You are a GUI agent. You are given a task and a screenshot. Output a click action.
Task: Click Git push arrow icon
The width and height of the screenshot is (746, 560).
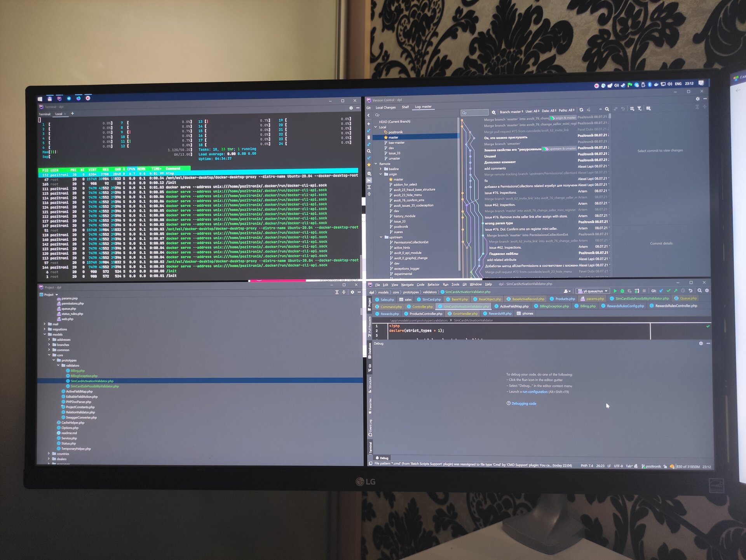(x=675, y=290)
